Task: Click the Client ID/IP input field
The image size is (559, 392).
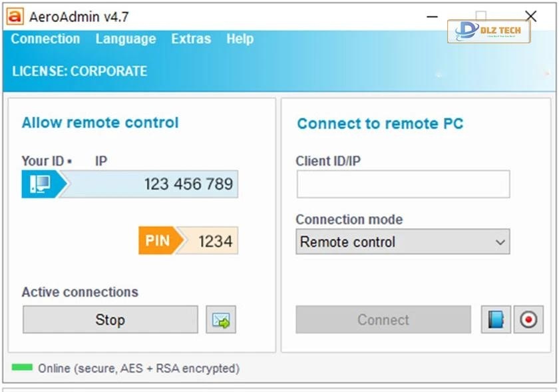Action: coord(403,184)
